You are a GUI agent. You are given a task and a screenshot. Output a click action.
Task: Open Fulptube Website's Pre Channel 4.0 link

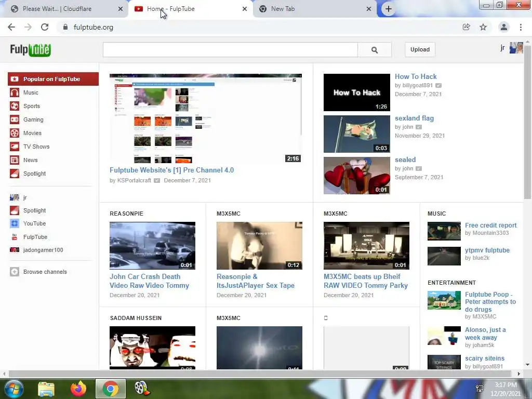171,170
